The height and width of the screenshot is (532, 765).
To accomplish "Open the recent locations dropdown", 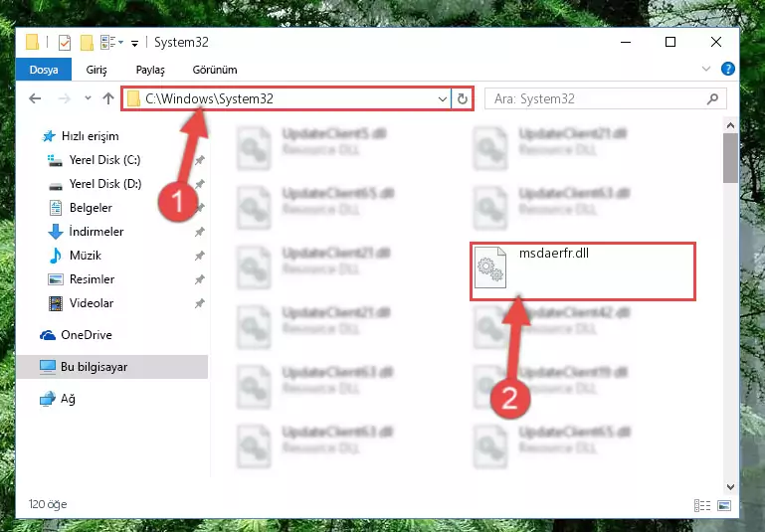I will [x=88, y=98].
